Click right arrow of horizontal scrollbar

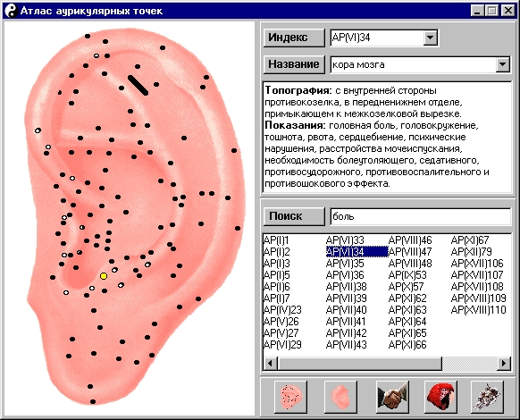504,364
